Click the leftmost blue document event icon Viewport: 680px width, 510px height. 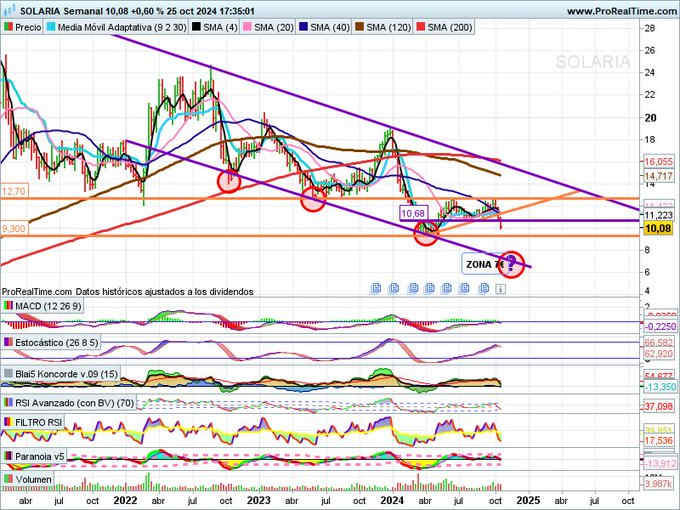click(x=376, y=288)
